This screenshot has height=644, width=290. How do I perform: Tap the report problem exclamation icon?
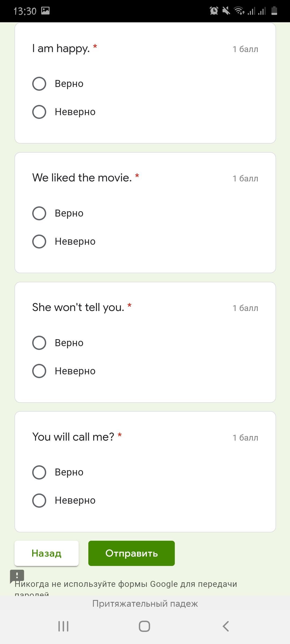tap(17, 576)
